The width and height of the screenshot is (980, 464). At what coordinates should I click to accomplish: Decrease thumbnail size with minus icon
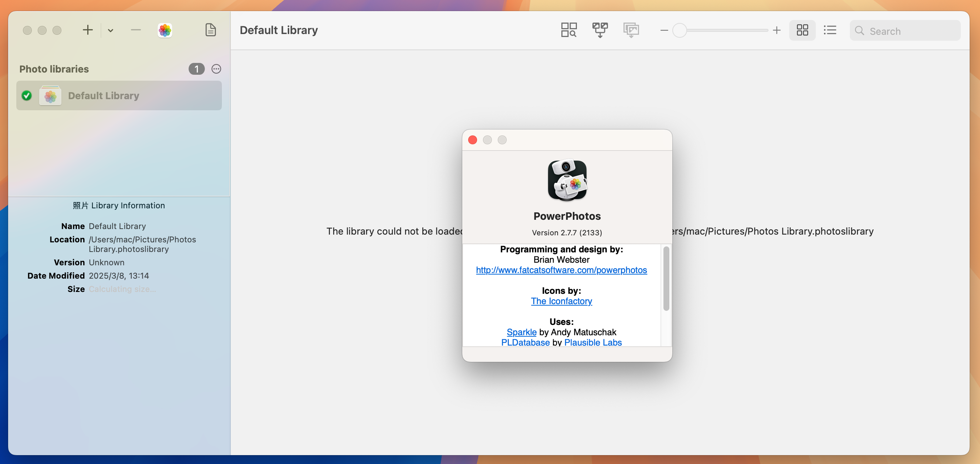(x=664, y=30)
